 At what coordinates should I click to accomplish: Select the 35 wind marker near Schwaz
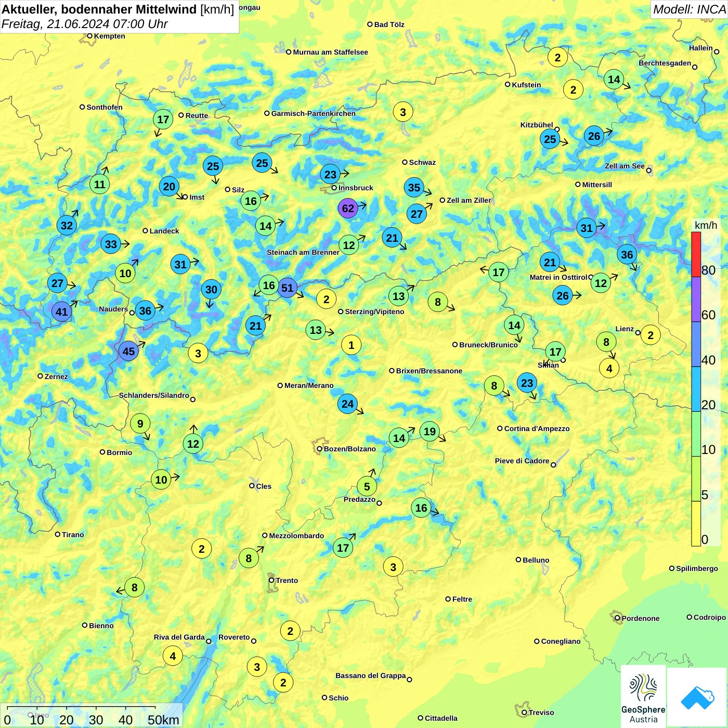(414, 187)
